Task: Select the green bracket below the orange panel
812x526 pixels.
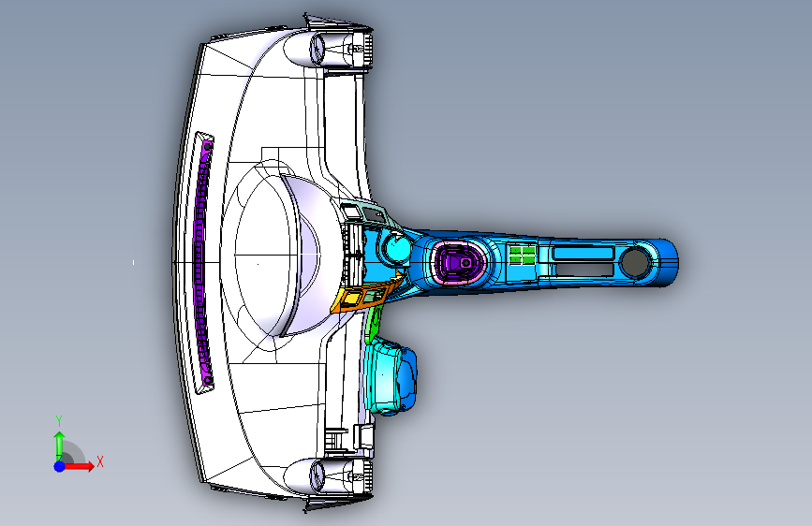Action: [x=374, y=324]
